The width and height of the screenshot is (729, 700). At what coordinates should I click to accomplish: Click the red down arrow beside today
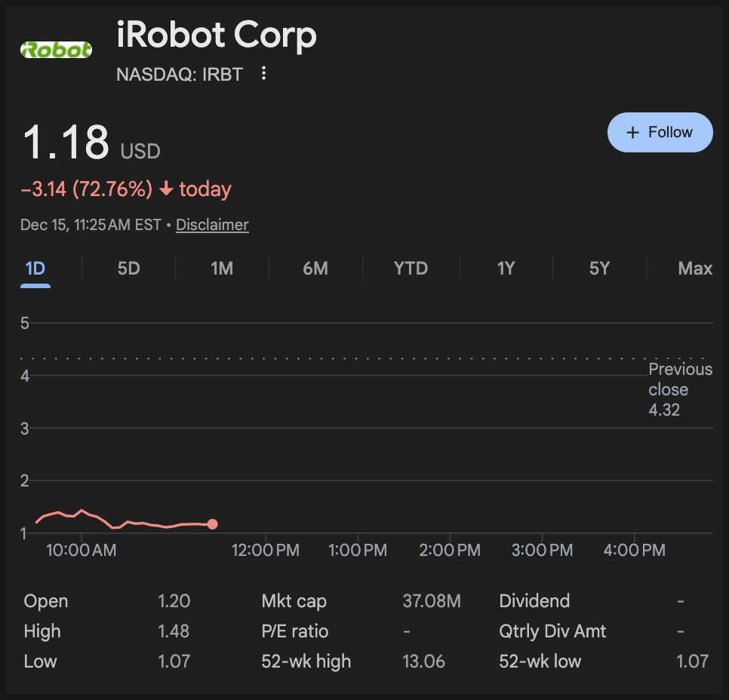pyautogui.click(x=166, y=189)
